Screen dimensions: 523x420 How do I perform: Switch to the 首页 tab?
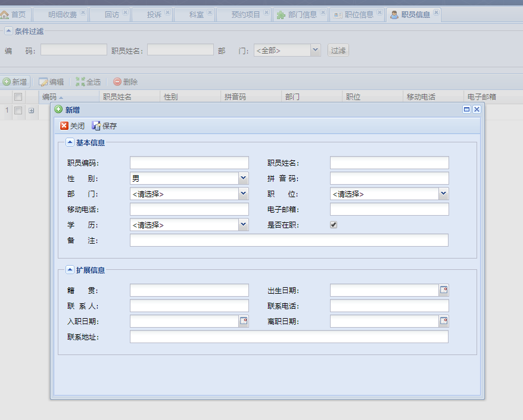pyautogui.click(x=15, y=15)
